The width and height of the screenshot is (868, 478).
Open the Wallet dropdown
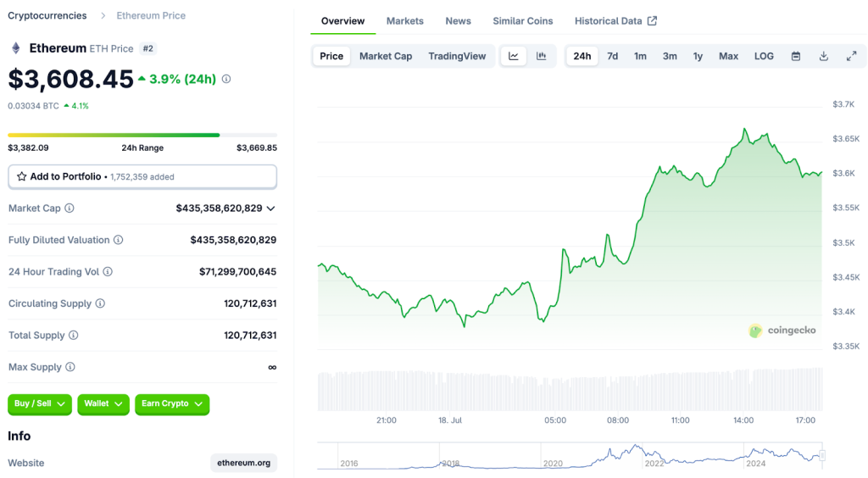pos(103,404)
